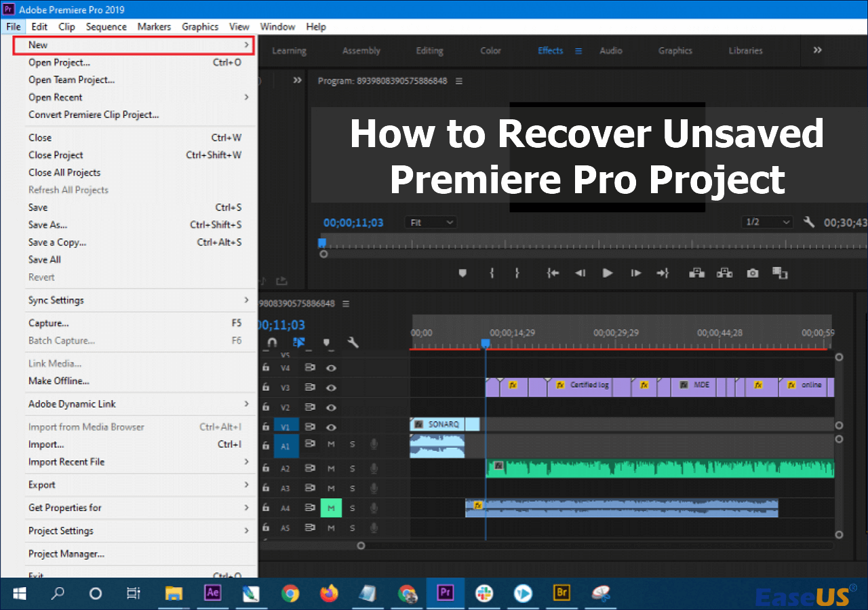Screen dimensions: 868x610
Task: Open the Fit zoom level dropdown
Action: coord(431,222)
